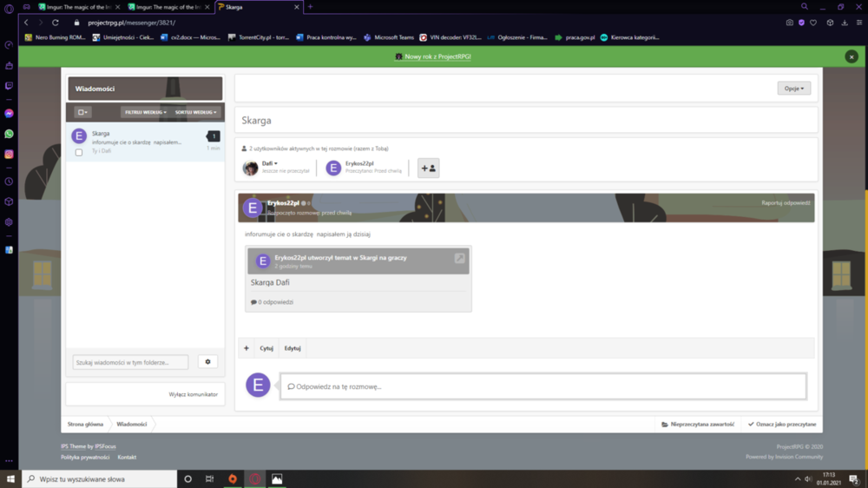
Task: Open the Nero Burning ROM bookmark
Action: click(55, 37)
